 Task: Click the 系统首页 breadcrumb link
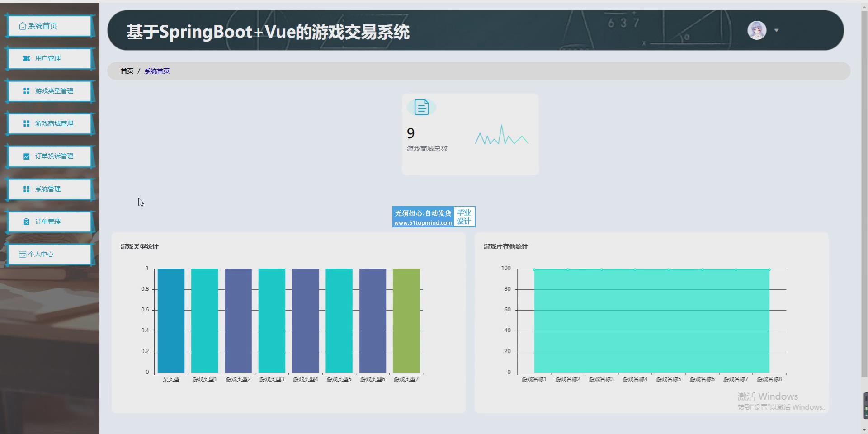[157, 71]
